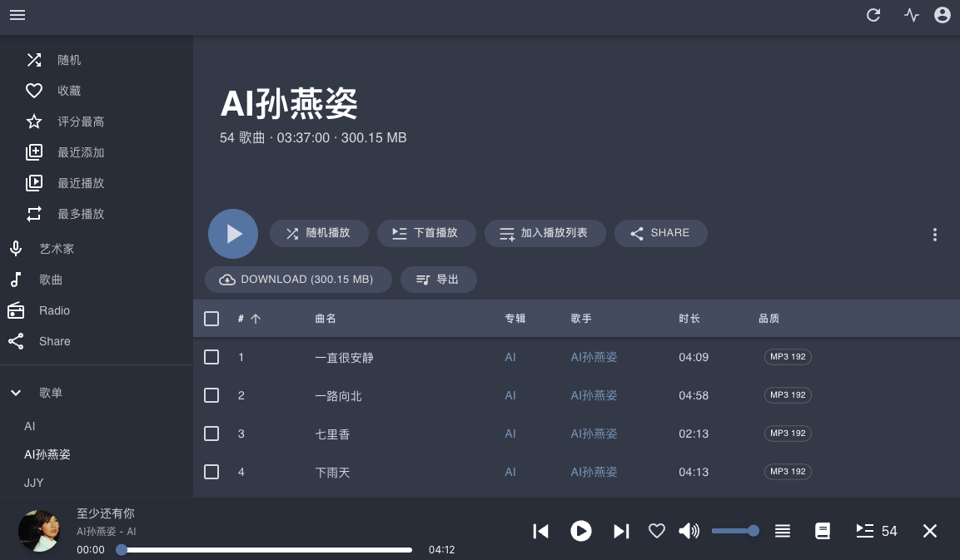
Task: Click song title 下雨天
Action: point(332,473)
